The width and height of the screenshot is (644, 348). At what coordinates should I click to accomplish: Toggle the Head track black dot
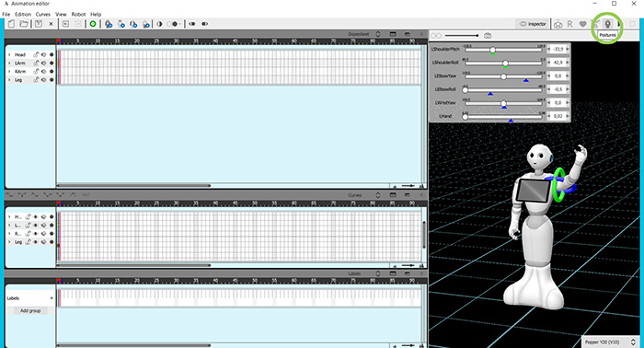pos(52,54)
